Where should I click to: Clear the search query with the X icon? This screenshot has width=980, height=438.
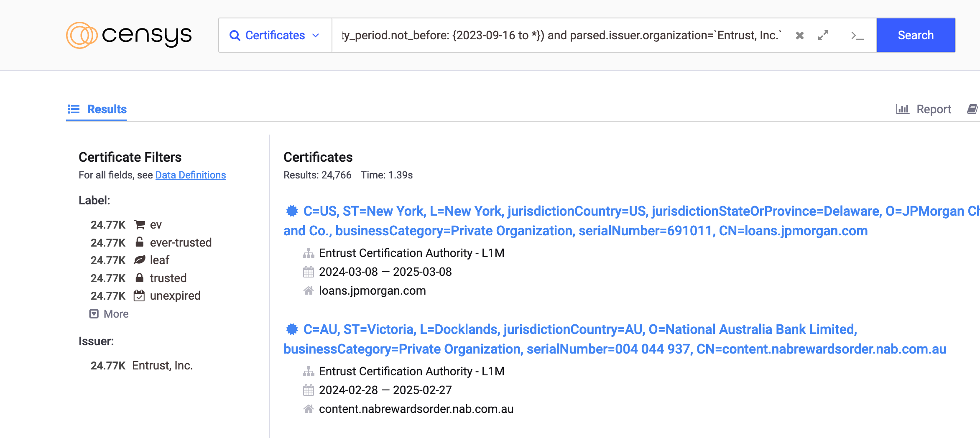800,35
